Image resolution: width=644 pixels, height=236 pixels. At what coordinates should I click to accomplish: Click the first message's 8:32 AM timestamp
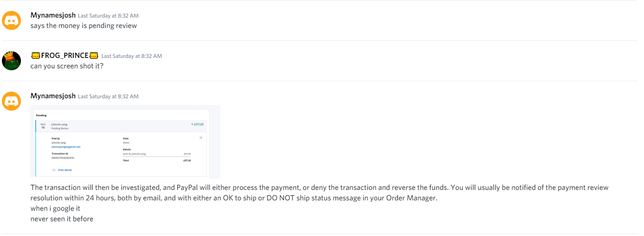click(x=108, y=16)
